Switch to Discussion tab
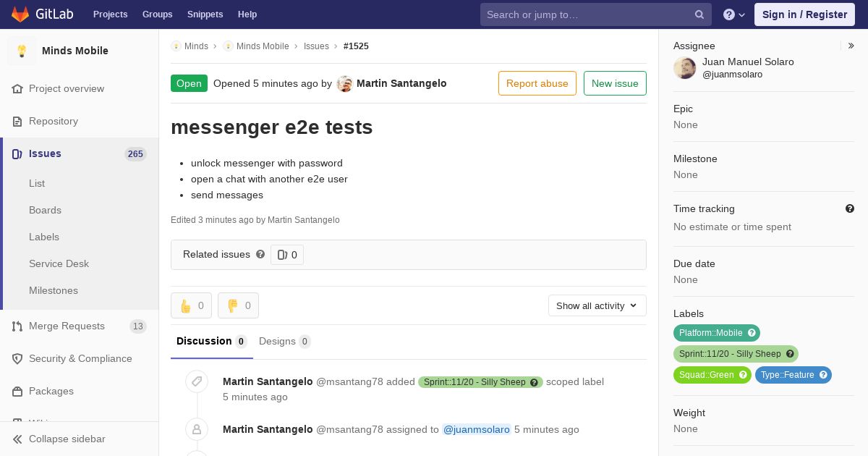Image resolution: width=868 pixels, height=456 pixels. point(212,341)
